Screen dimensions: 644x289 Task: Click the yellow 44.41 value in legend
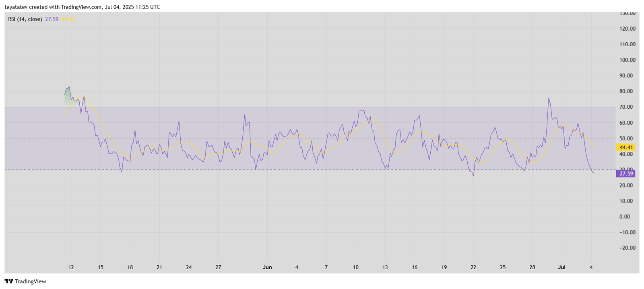[68, 19]
